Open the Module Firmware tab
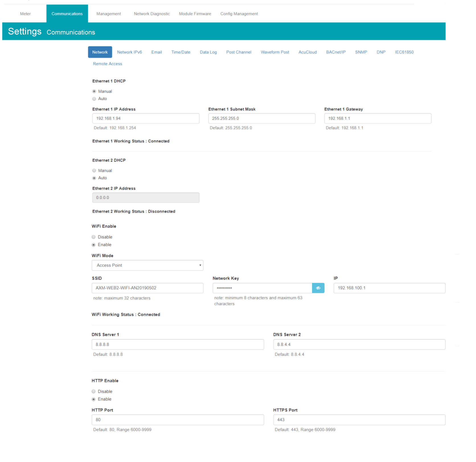The width and height of the screenshot is (476, 462). click(195, 14)
